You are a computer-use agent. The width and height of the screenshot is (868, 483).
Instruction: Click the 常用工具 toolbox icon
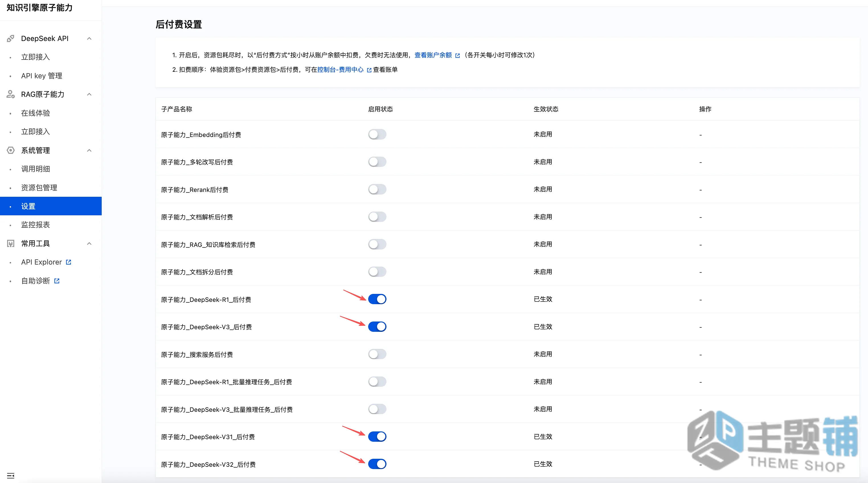coord(11,243)
